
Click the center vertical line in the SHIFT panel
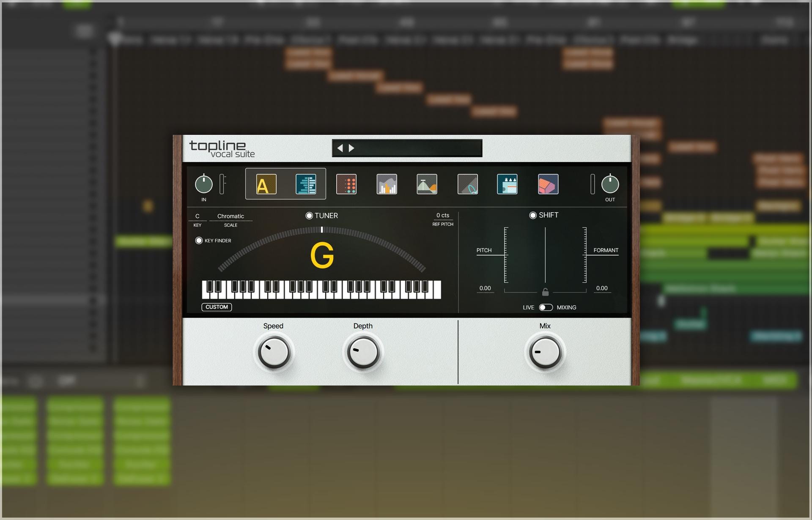coord(545,255)
